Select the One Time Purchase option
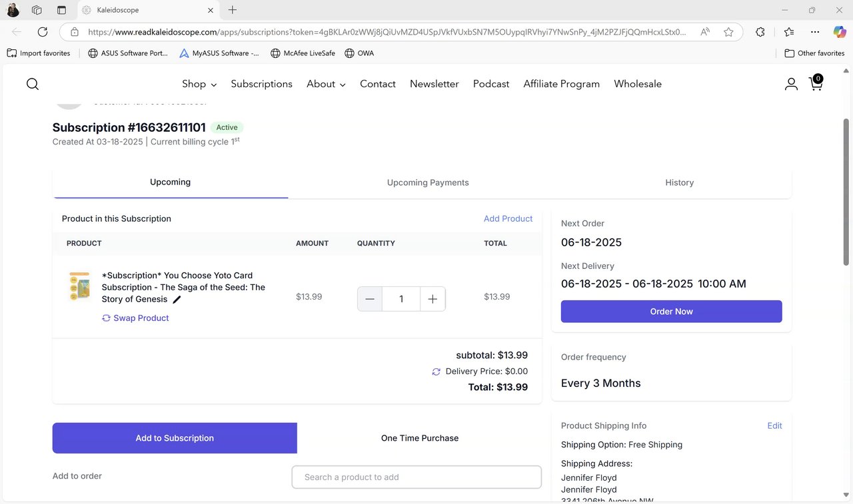853x504 pixels. pos(420,438)
